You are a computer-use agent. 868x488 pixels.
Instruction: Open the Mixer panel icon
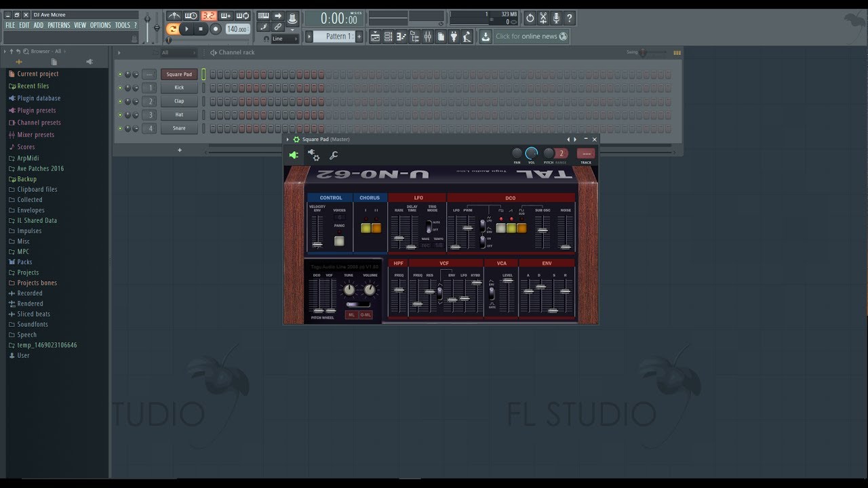[427, 37]
